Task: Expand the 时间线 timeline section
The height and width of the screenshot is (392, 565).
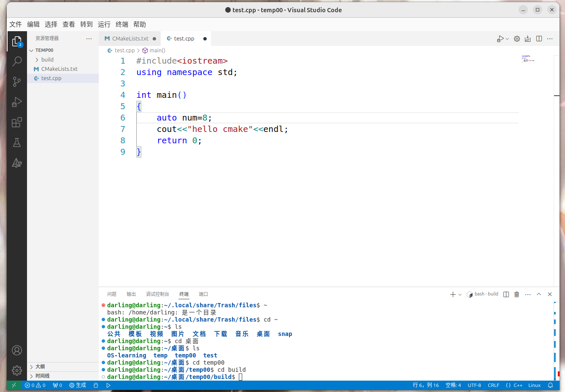Action: [63, 376]
